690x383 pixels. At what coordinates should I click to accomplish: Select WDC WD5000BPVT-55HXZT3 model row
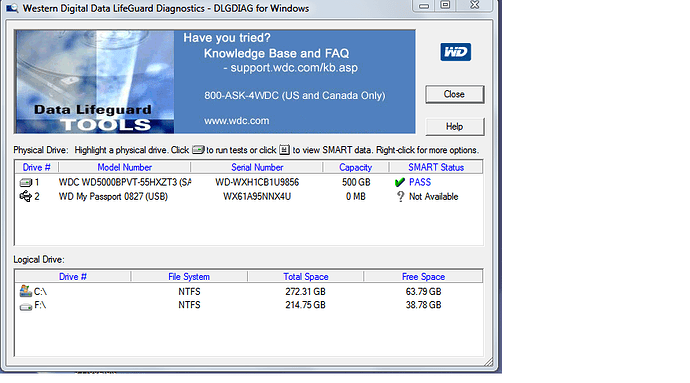click(x=125, y=182)
